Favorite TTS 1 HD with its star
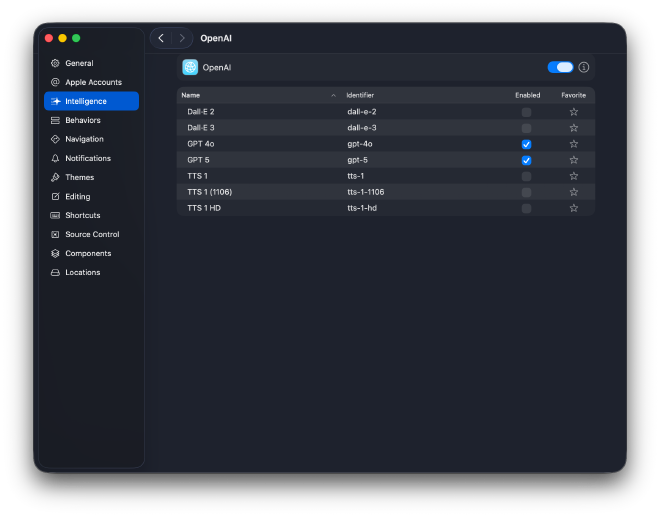 coord(574,208)
